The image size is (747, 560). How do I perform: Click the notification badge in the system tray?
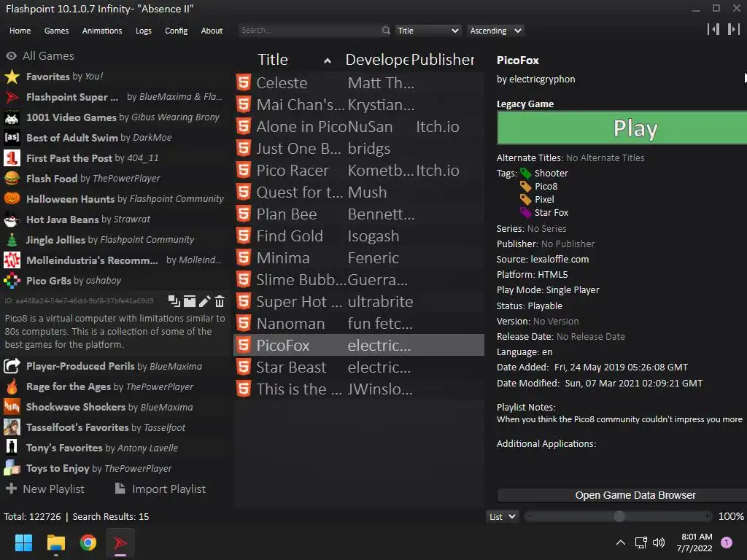pos(726,542)
